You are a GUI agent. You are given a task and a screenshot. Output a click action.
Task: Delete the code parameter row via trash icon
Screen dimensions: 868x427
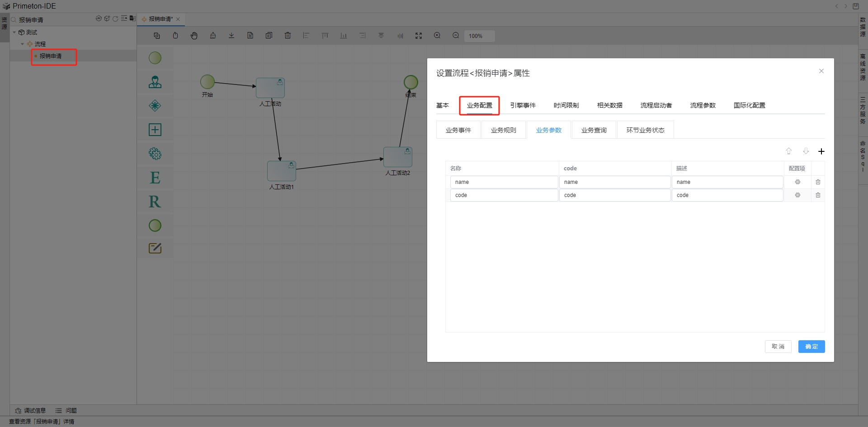coord(818,195)
